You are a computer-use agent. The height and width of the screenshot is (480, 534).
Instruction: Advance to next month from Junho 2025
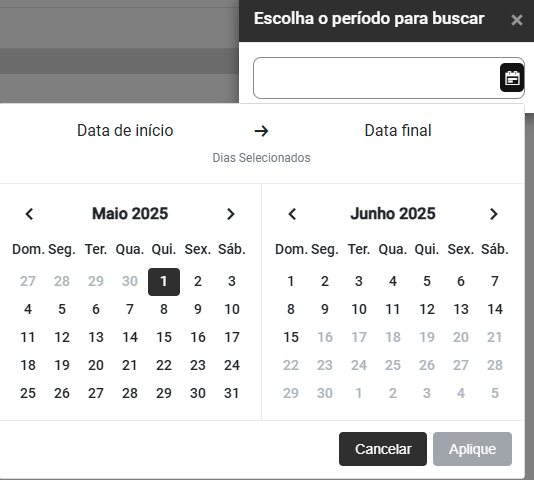point(493,214)
